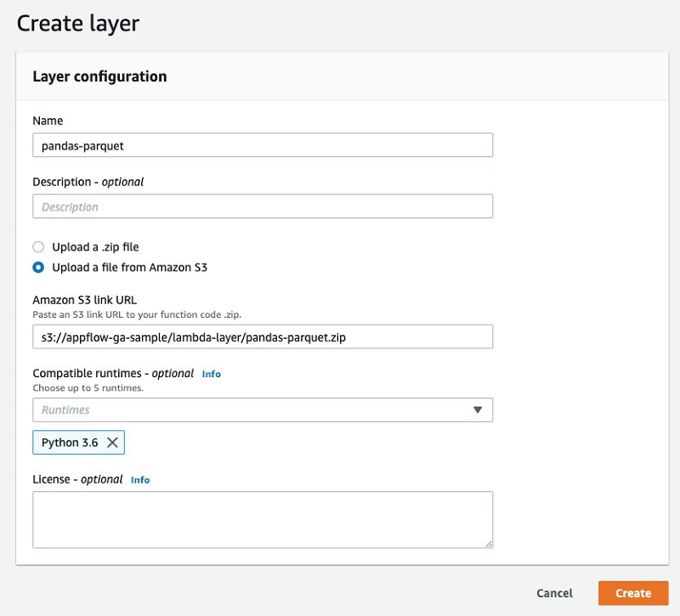Remove the Python 3.6 runtime tag

(113, 443)
